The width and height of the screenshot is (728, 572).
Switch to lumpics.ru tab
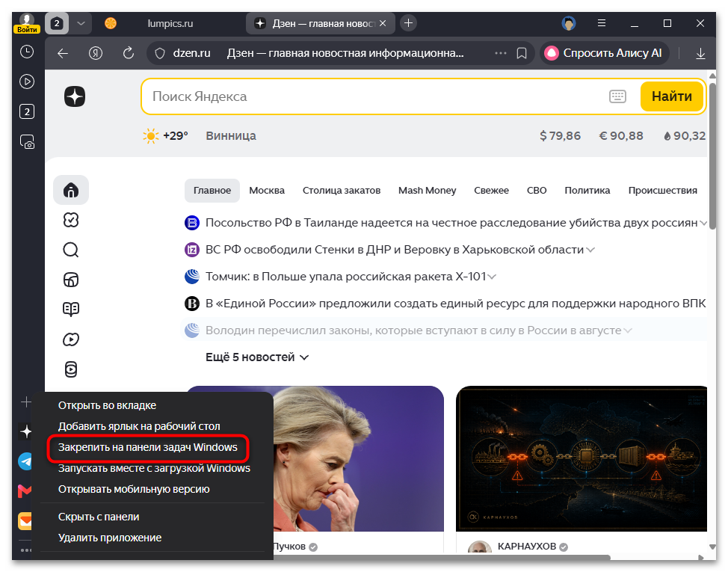tap(170, 23)
